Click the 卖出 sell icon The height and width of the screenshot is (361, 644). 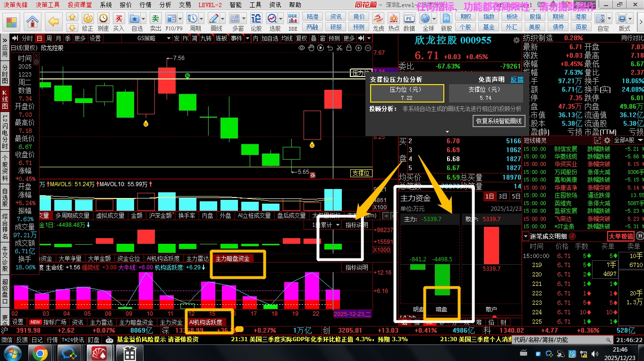154,18
